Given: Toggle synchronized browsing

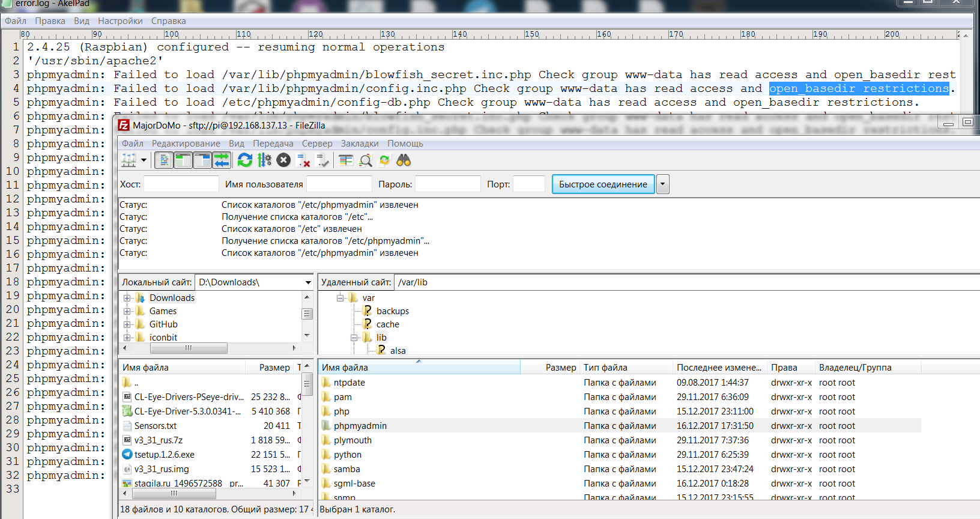Looking at the screenshot, I should coord(384,160).
